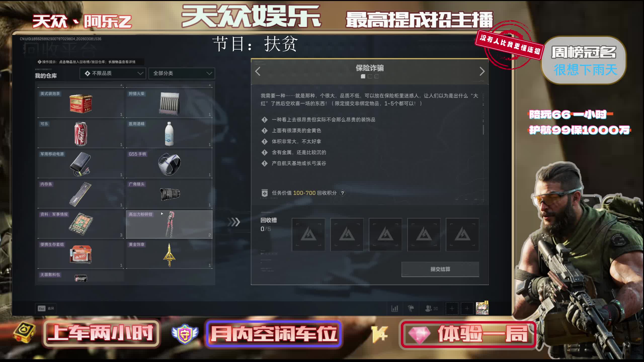The width and height of the screenshot is (644, 362).
Task: Expand the 不限品质 quality dropdown
Action: tap(113, 73)
